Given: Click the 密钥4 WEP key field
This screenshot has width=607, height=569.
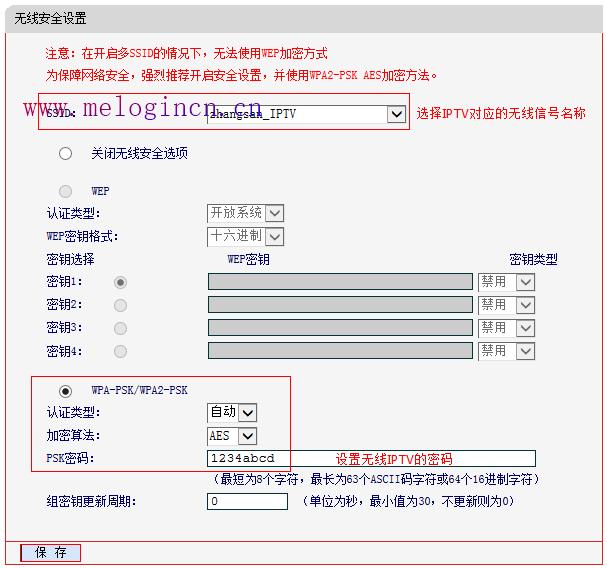Looking at the screenshot, I should coord(340,350).
